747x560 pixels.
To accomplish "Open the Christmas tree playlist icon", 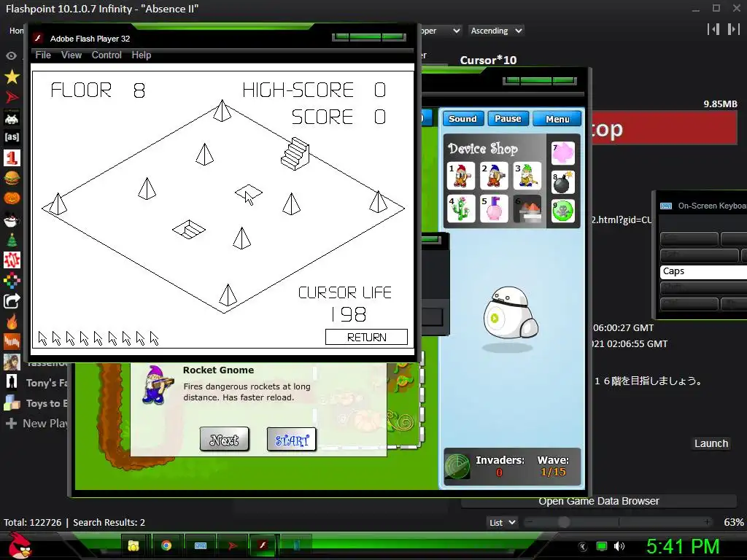I will tap(12, 240).
